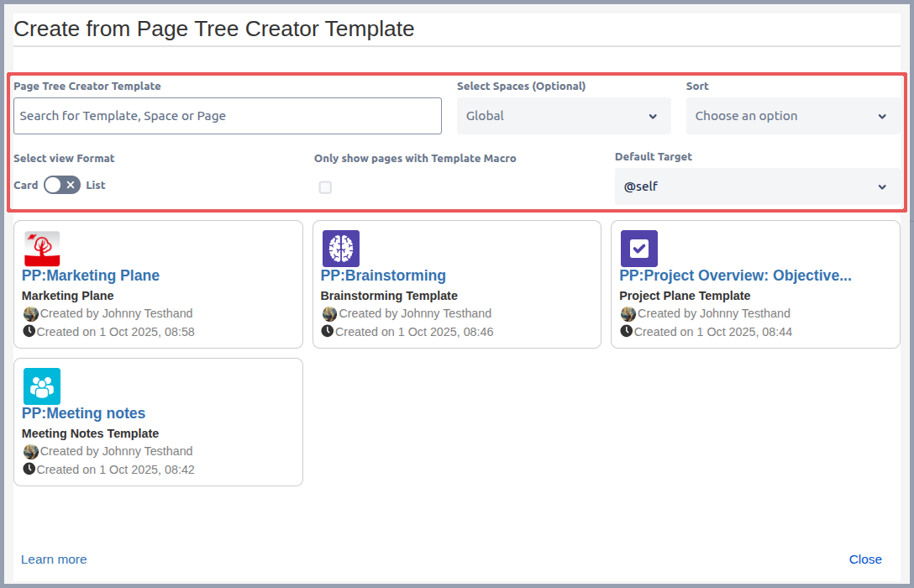Click Johnny Testhand's avatar on Marketing Plane card
This screenshot has width=914, height=588.
pos(31,313)
